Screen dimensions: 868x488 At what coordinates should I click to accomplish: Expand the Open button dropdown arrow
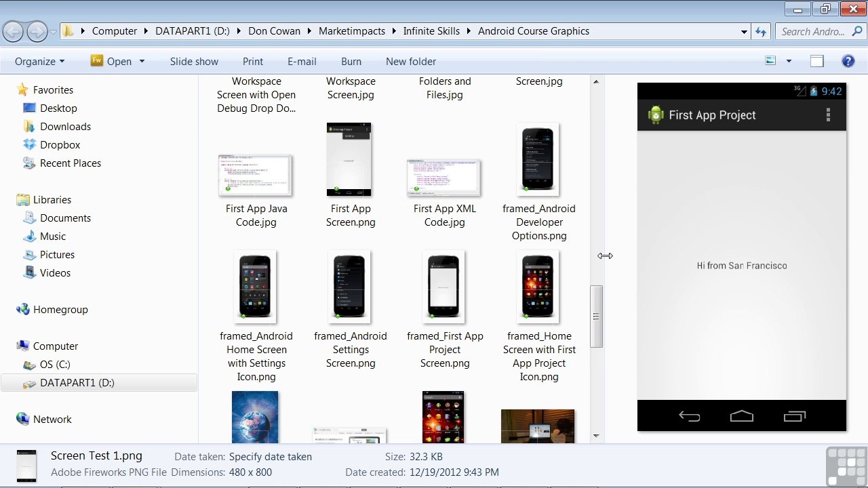point(142,61)
